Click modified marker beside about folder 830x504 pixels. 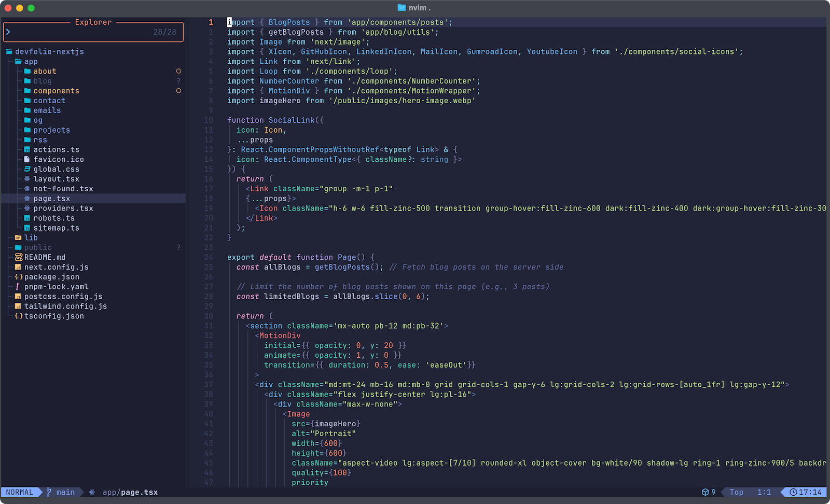tap(178, 71)
